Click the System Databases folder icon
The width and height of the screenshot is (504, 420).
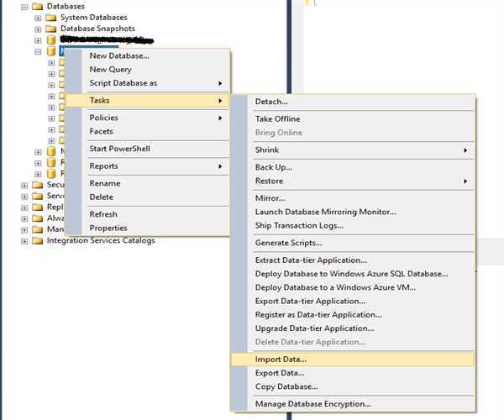51,18
